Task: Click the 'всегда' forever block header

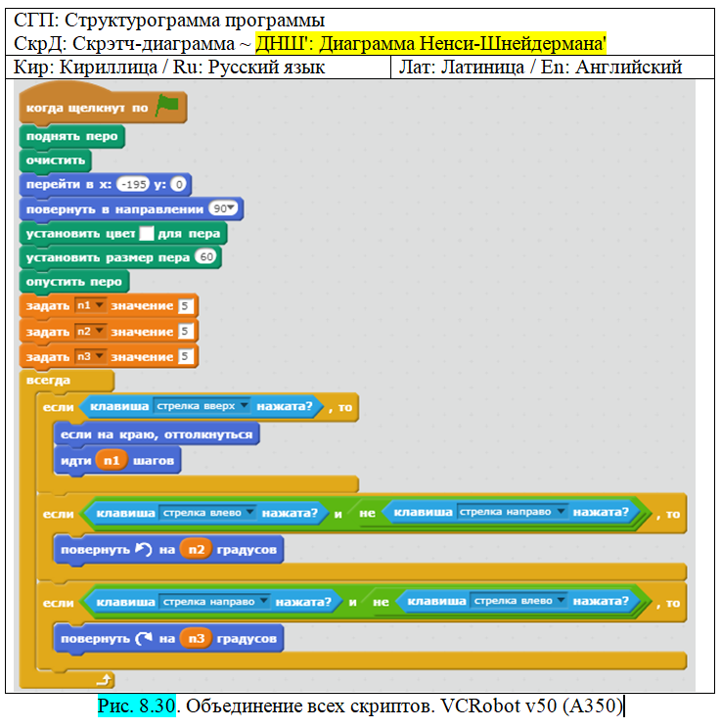Action: pyautogui.click(x=49, y=381)
